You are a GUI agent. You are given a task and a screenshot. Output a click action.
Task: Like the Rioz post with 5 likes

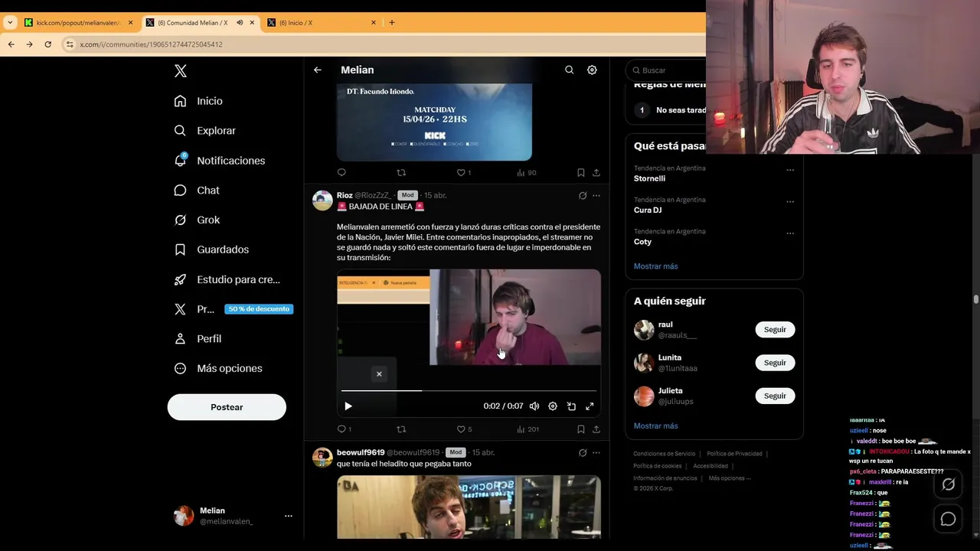(464, 429)
